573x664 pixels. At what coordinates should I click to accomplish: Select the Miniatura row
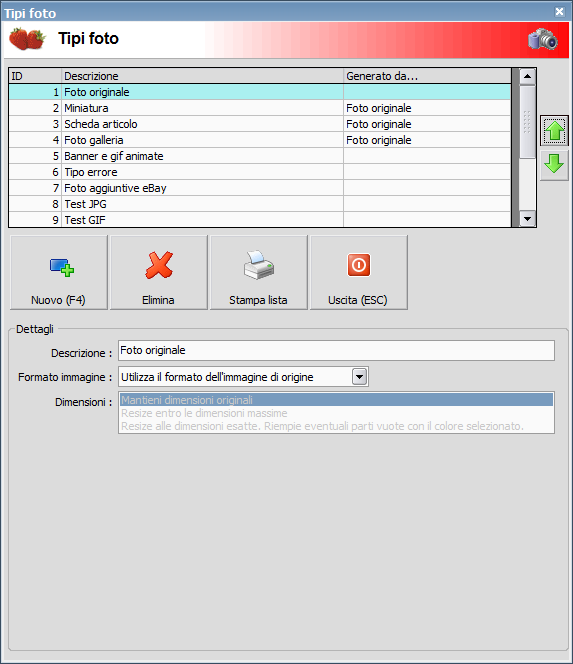[x=260, y=108]
